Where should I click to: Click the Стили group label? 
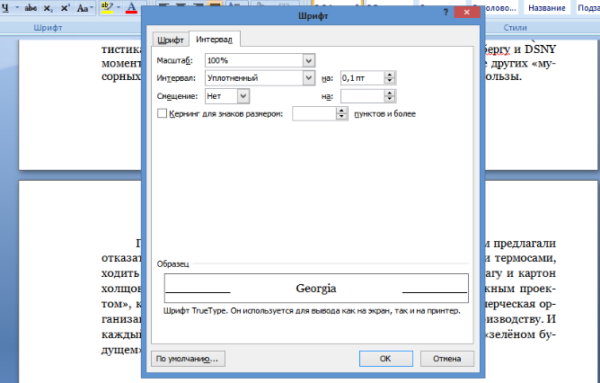coord(515,28)
